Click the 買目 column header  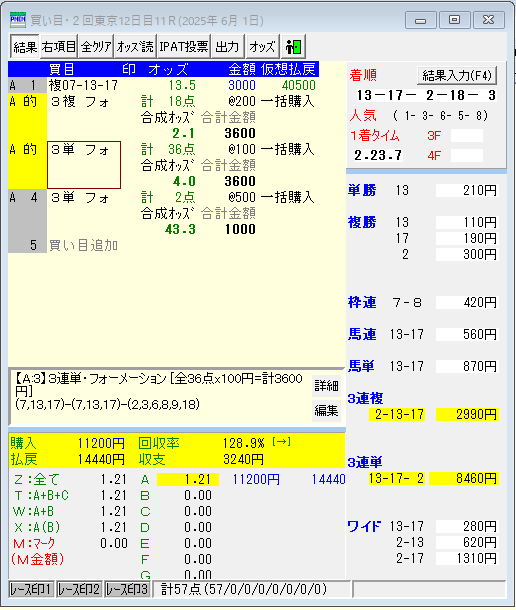tap(61, 69)
